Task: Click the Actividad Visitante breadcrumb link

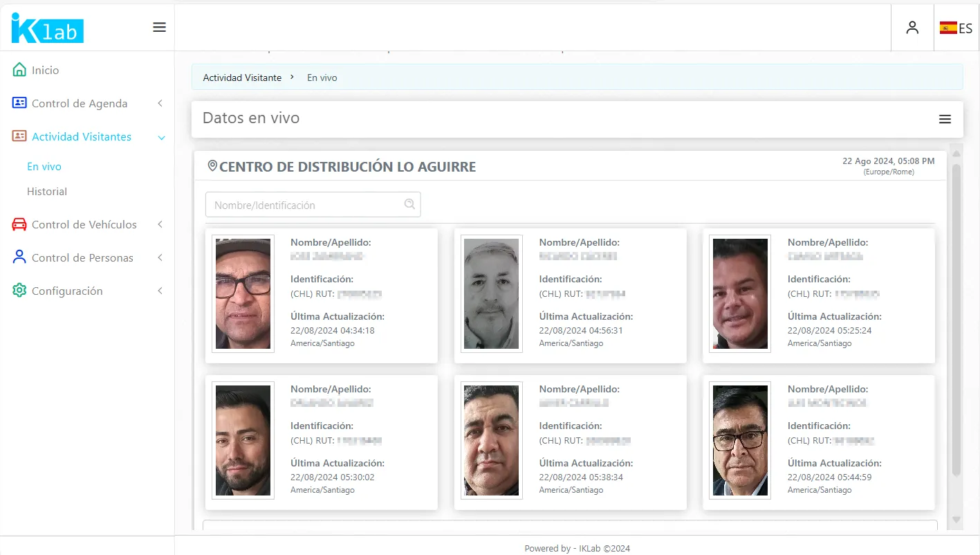Action: click(242, 78)
